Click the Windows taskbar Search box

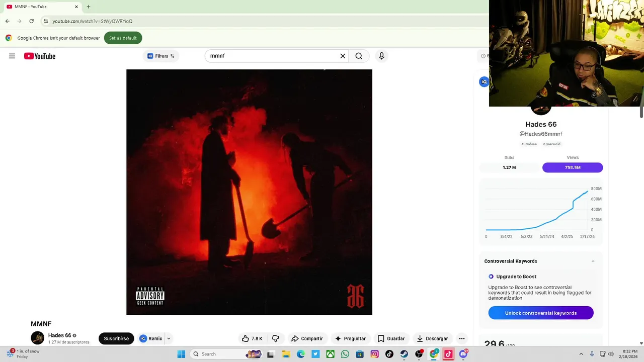coord(226,354)
